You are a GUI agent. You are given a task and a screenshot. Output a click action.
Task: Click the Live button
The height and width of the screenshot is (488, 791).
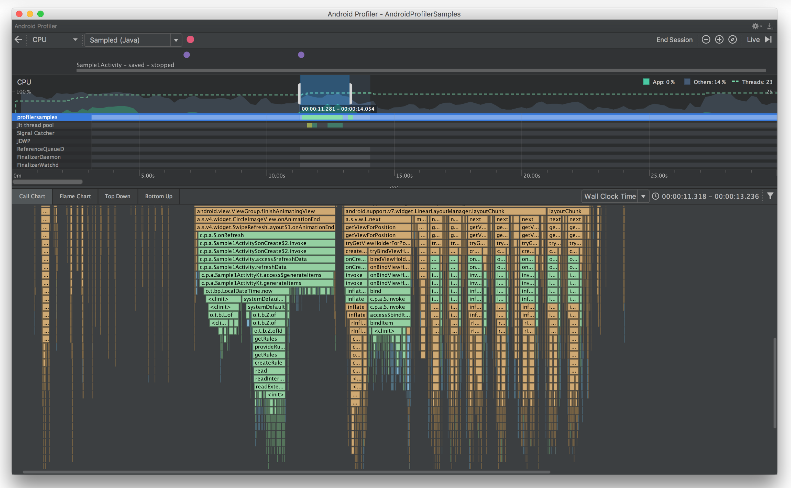pos(753,39)
